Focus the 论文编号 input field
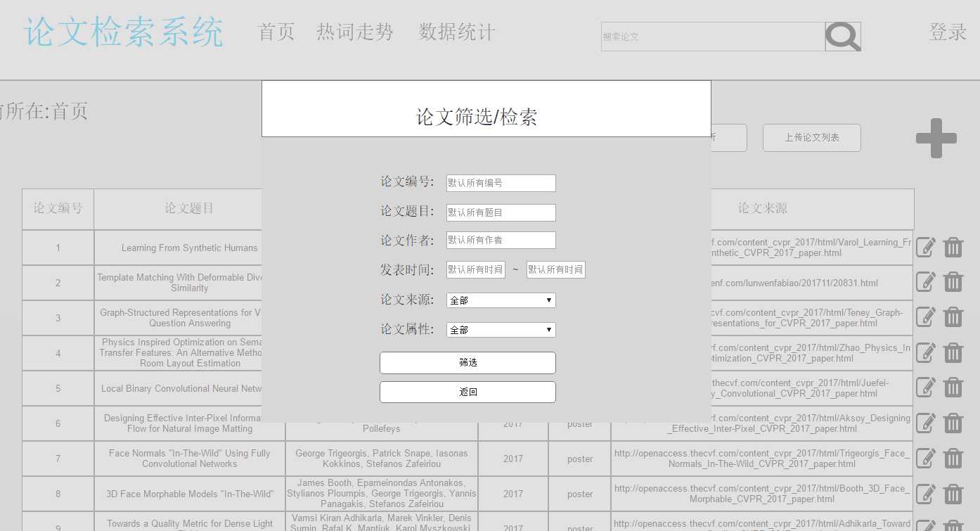The image size is (980, 531). point(501,183)
